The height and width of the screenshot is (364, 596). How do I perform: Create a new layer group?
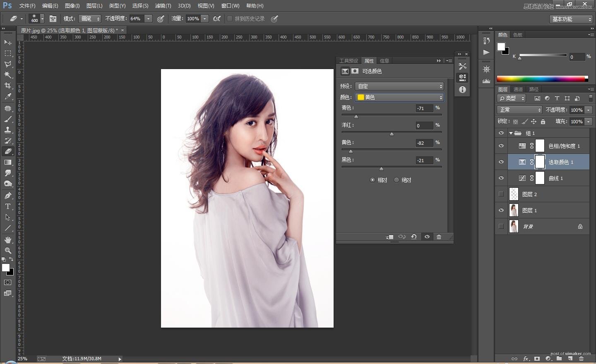(x=559, y=359)
